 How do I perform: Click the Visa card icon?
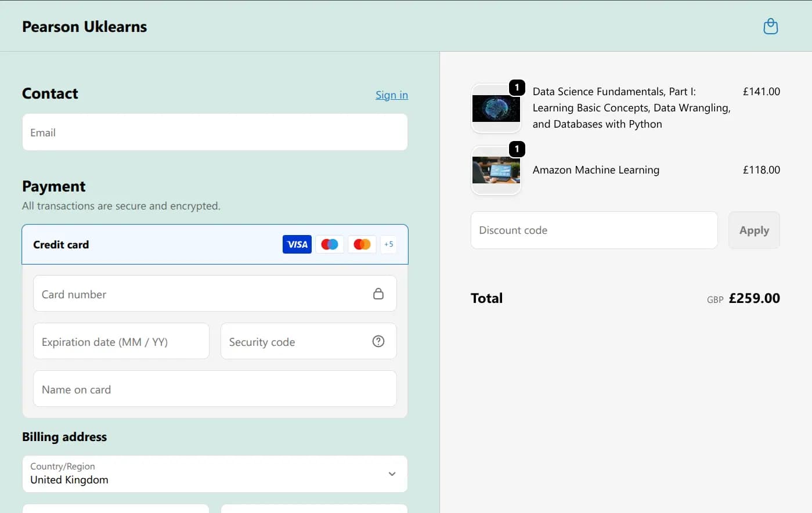pyautogui.click(x=297, y=244)
